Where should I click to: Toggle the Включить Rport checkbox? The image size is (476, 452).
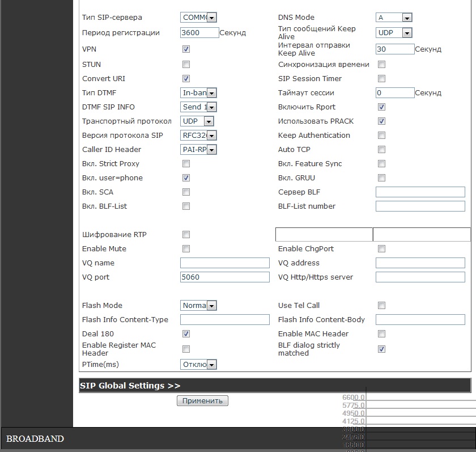tap(381, 107)
